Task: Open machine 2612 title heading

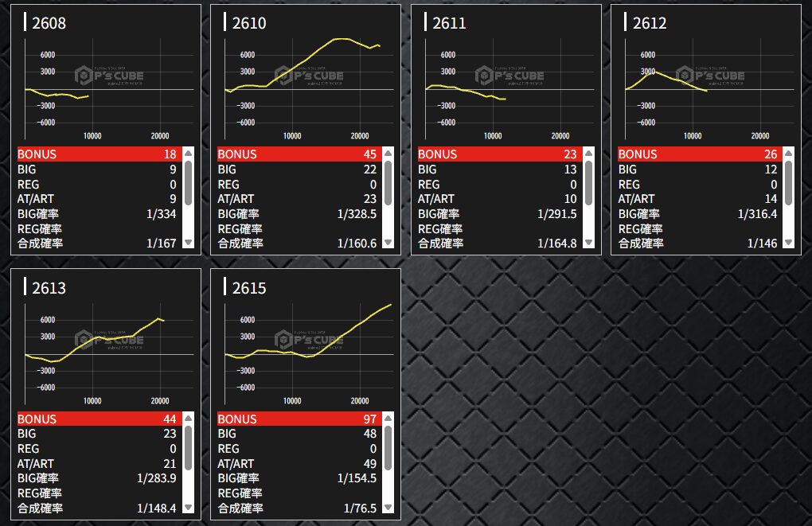Action: [x=650, y=23]
